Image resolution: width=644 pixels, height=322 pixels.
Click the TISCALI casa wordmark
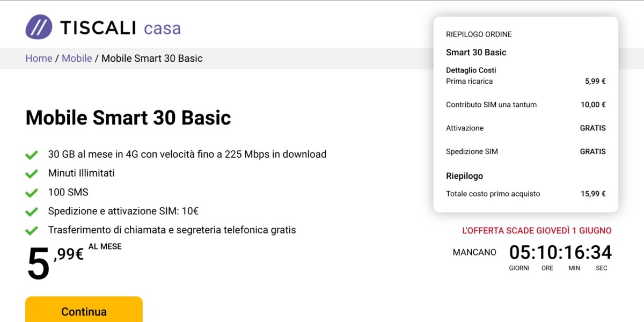click(x=120, y=28)
